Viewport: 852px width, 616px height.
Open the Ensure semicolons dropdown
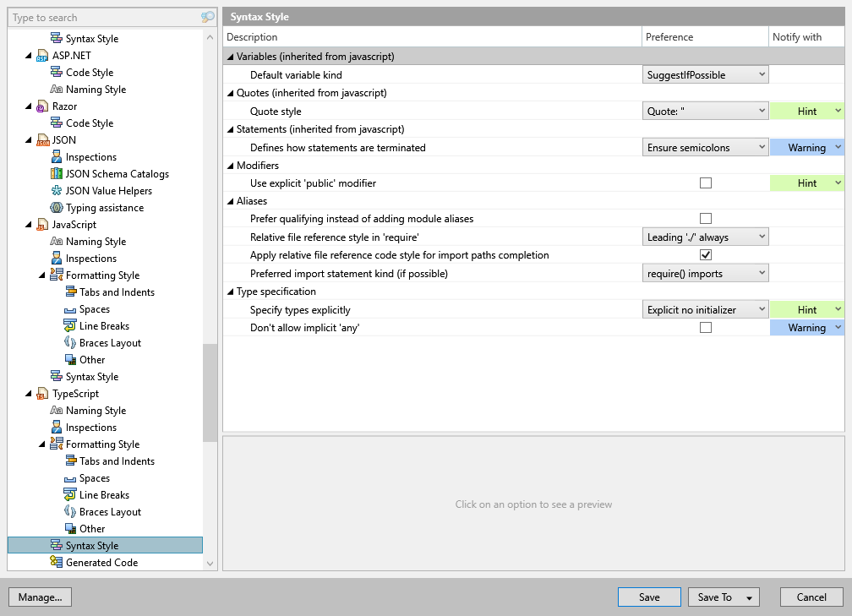705,146
